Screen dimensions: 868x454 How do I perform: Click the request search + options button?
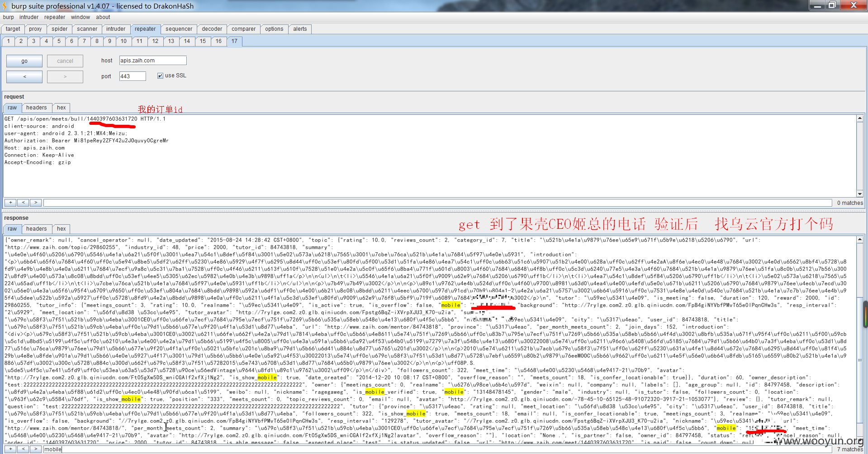coord(10,203)
